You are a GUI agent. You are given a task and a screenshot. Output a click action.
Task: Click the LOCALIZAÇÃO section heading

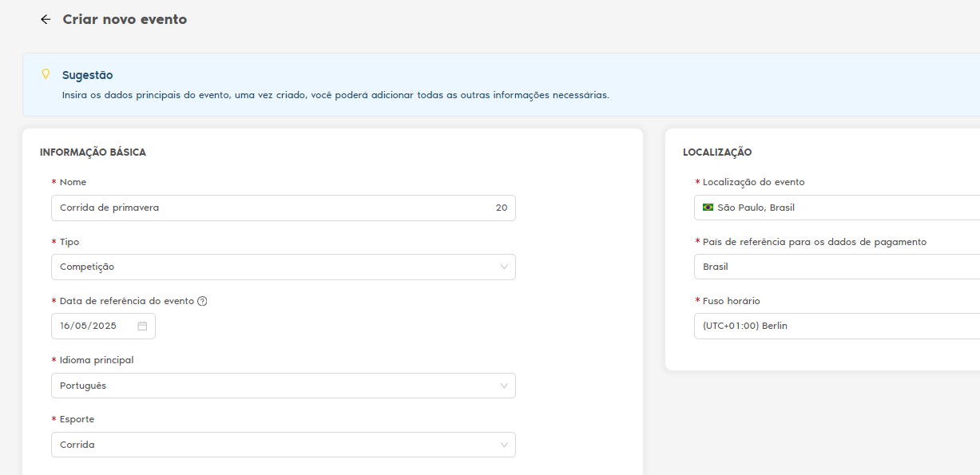tap(717, 152)
